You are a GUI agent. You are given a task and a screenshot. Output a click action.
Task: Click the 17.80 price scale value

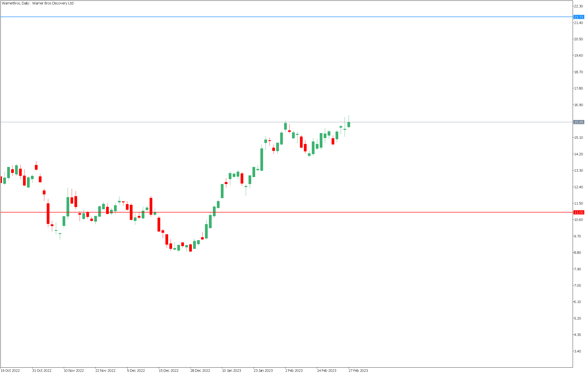(x=578, y=88)
